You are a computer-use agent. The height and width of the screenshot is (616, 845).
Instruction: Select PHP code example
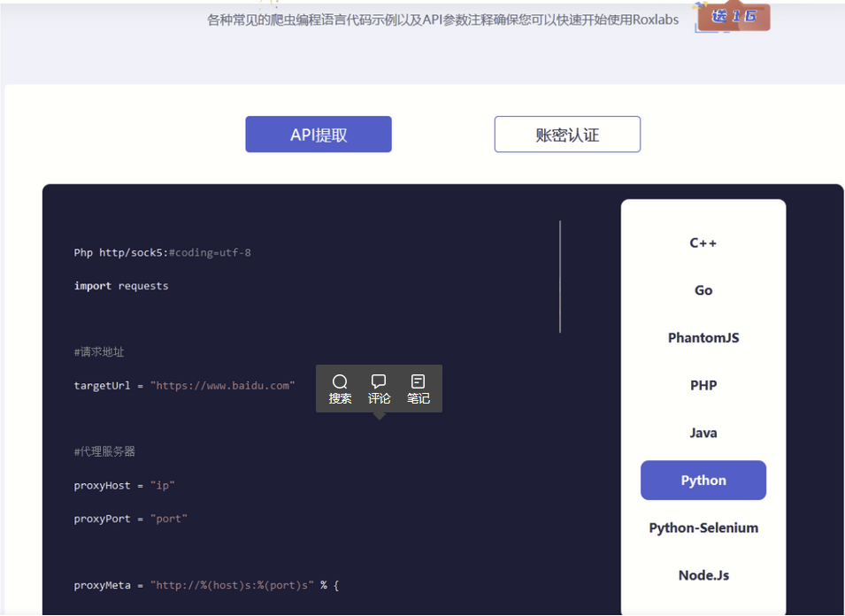pyautogui.click(x=703, y=385)
